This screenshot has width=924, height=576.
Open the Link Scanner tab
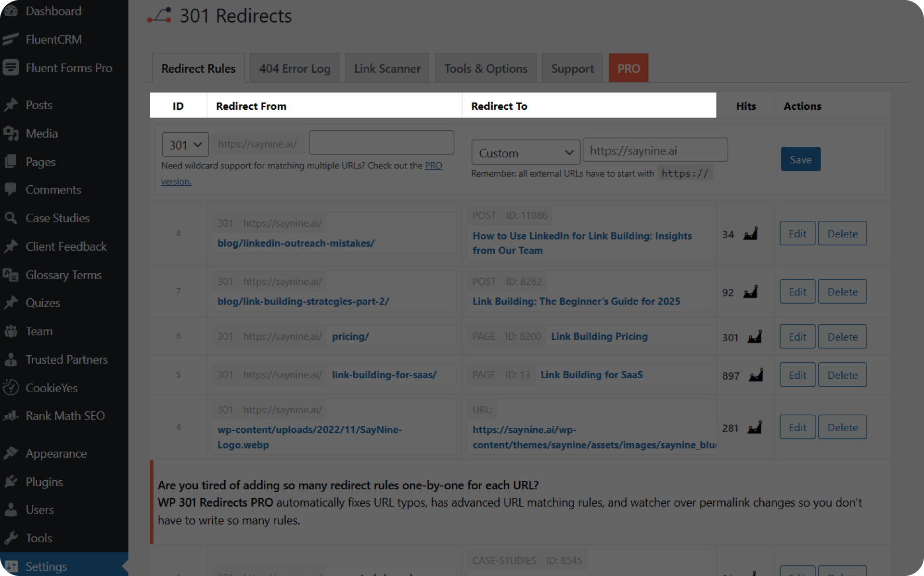(x=387, y=68)
